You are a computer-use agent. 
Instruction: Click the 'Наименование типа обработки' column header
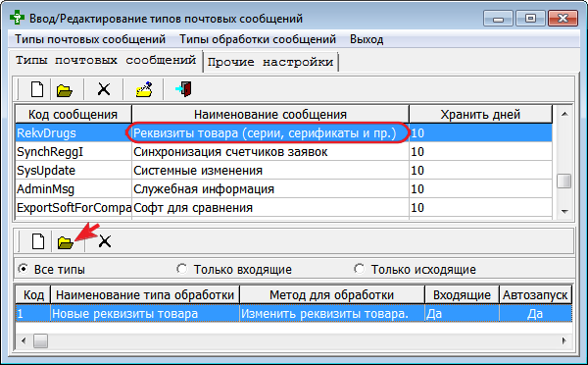point(145,294)
